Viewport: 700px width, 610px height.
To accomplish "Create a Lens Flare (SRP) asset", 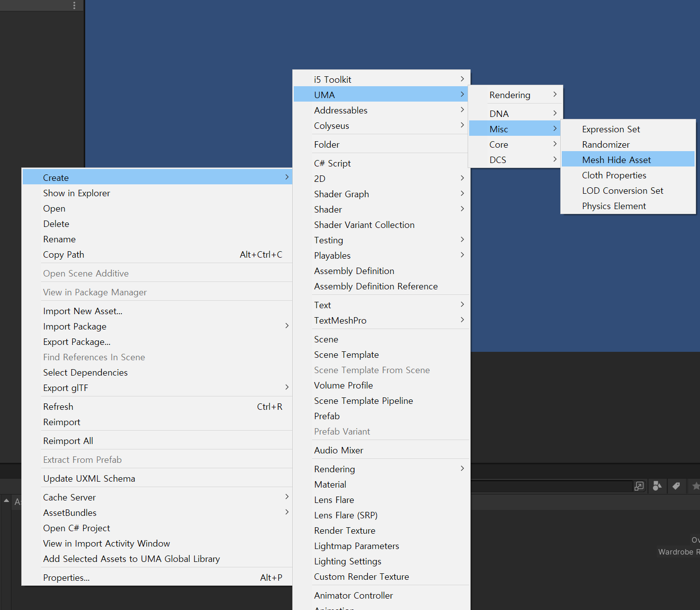I will point(381,515).
